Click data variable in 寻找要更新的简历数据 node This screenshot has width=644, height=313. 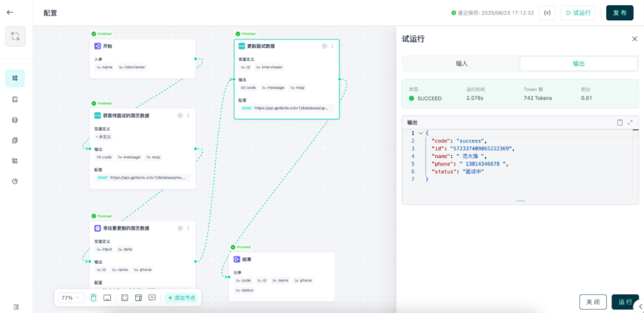click(125, 249)
